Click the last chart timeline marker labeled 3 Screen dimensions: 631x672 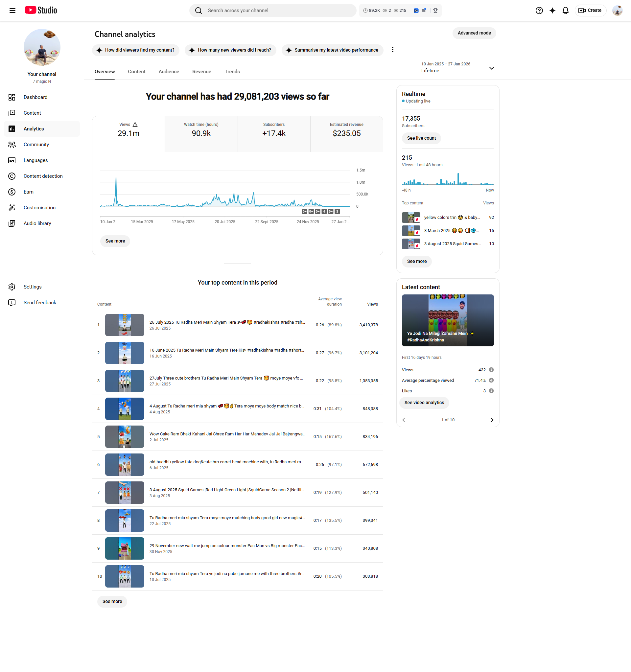[337, 212]
